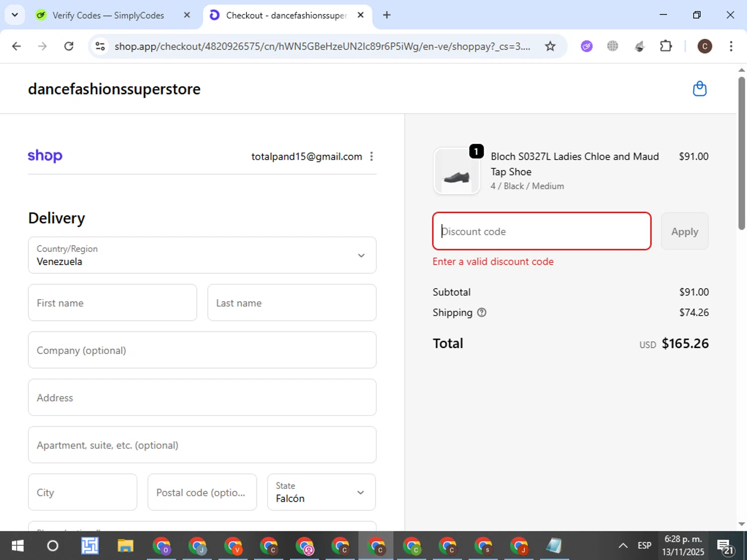Switch to the Verify Codes — SimplyCodes tab
The image size is (747, 560).
108,15
